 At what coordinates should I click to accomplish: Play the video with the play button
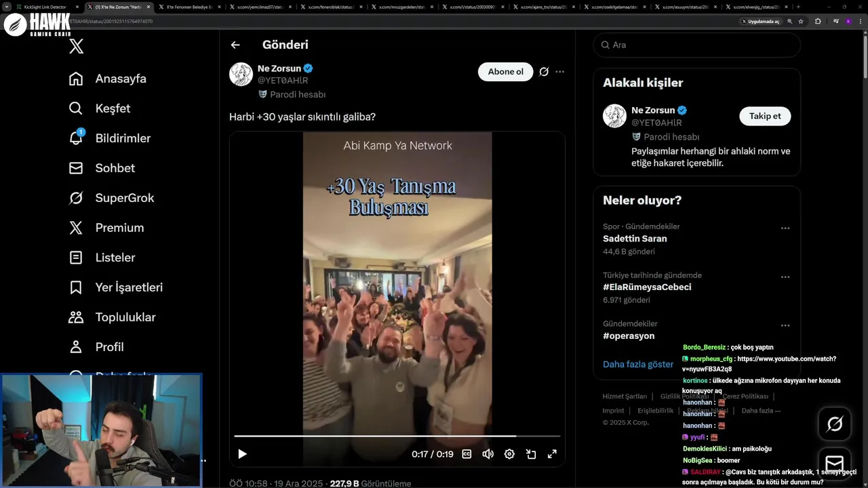(x=242, y=454)
